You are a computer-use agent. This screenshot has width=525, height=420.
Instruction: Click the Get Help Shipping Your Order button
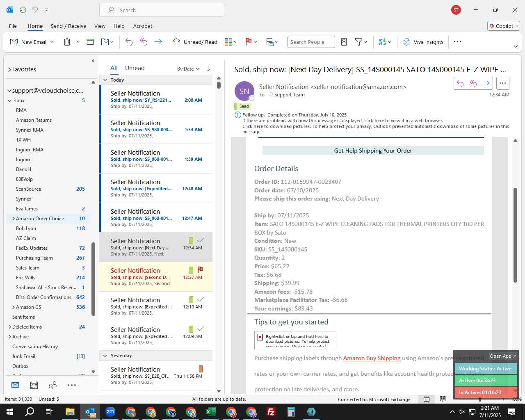[373, 151]
